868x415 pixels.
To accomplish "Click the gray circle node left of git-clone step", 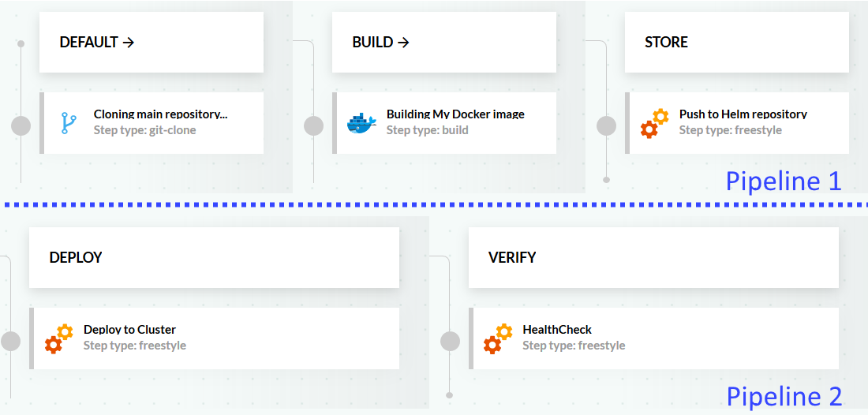I will coord(21,125).
